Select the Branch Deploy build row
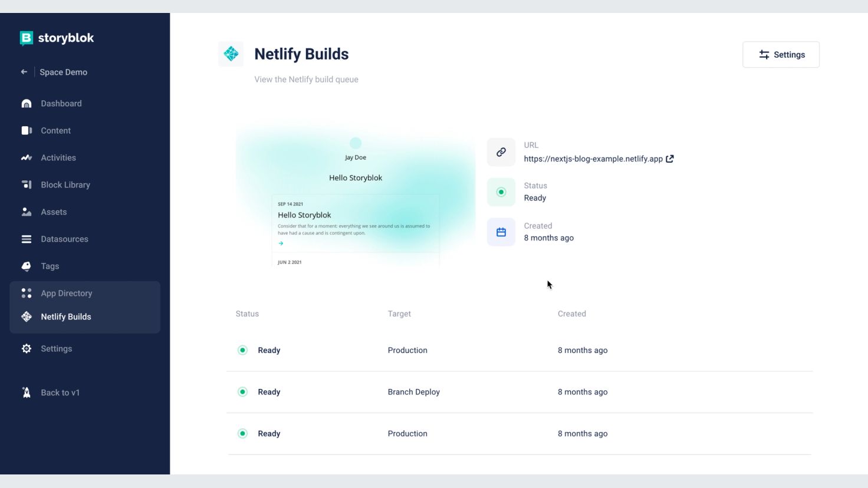 coord(520,392)
